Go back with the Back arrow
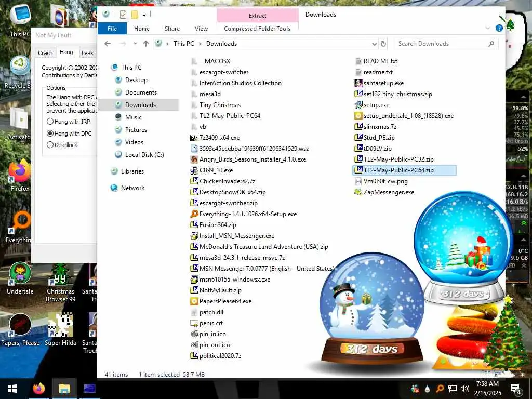The image size is (532, 399). 108,44
